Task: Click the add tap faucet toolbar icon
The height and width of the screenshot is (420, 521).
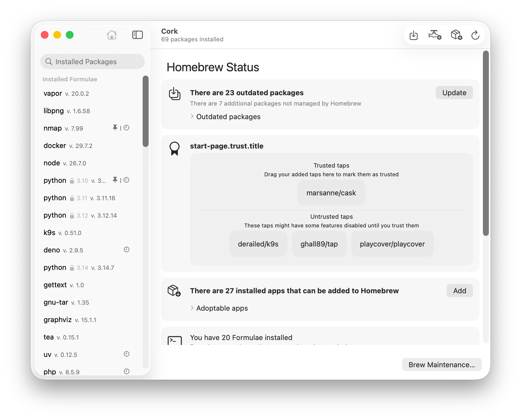Action: click(x=435, y=35)
